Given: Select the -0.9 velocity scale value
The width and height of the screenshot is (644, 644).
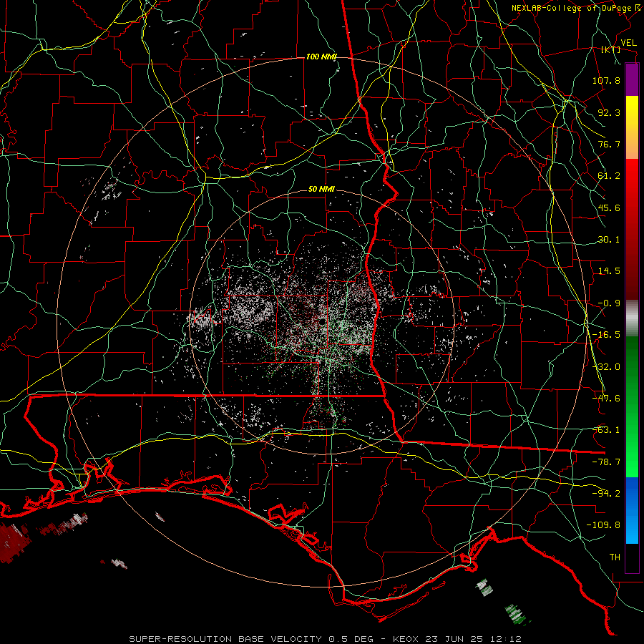Looking at the screenshot, I should point(609,303).
